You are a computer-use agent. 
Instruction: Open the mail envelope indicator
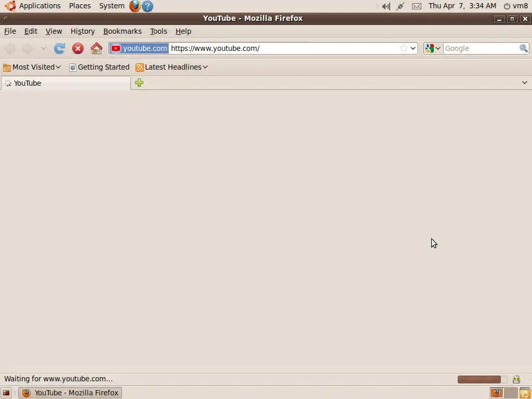click(x=417, y=6)
